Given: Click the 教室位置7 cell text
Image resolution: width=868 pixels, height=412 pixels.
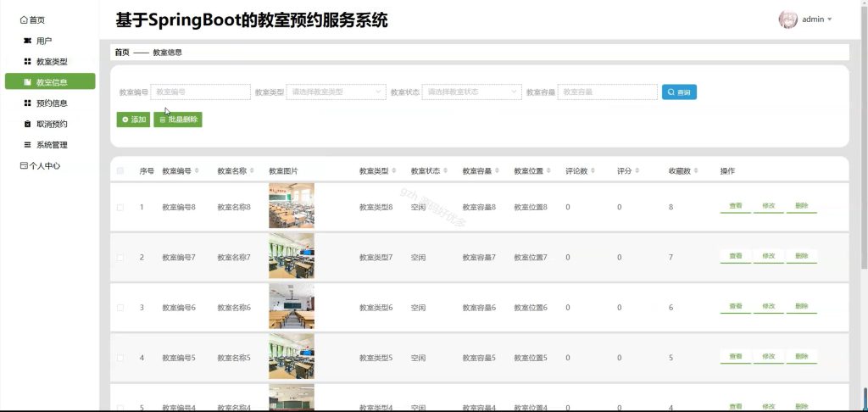Looking at the screenshot, I should tap(531, 258).
